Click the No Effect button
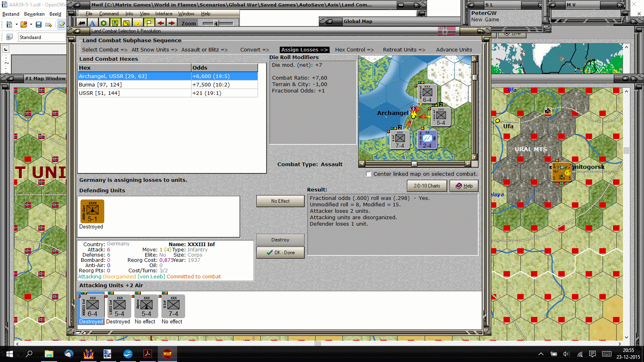The width and height of the screenshot is (644, 362). tap(280, 201)
